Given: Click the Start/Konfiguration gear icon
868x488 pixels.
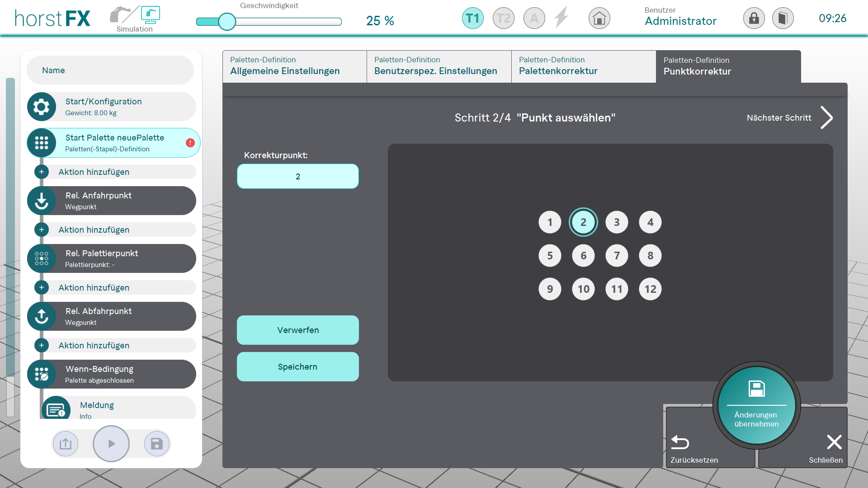Looking at the screenshot, I should 42,107.
